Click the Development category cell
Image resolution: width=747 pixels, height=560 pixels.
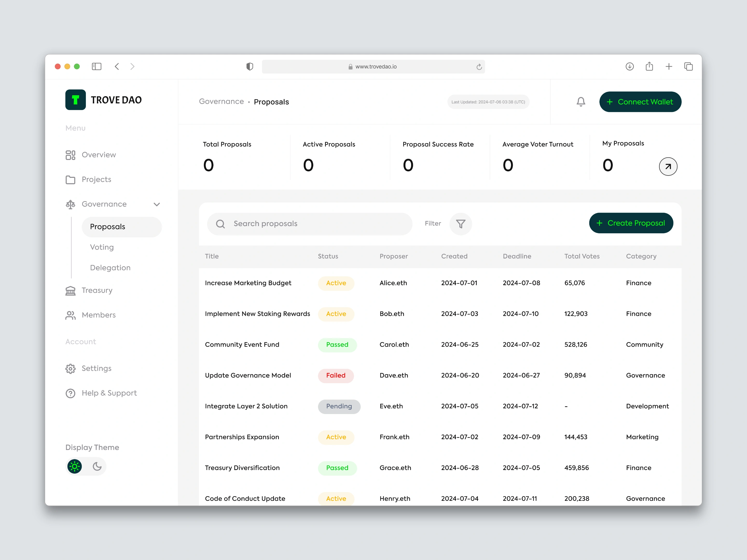click(x=647, y=407)
